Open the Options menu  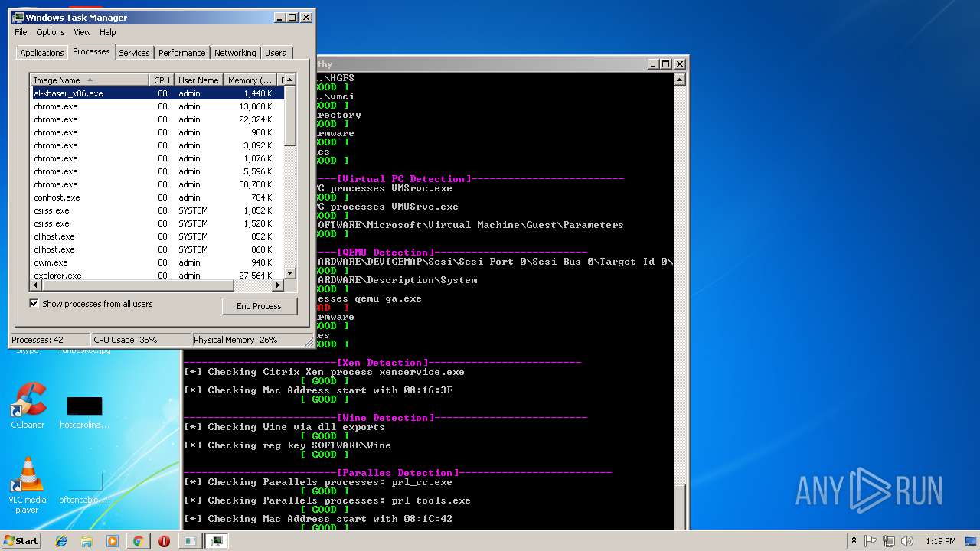coord(51,32)
